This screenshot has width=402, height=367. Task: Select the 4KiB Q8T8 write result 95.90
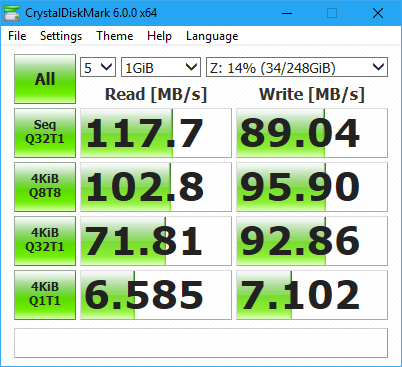tap(312, 187)
